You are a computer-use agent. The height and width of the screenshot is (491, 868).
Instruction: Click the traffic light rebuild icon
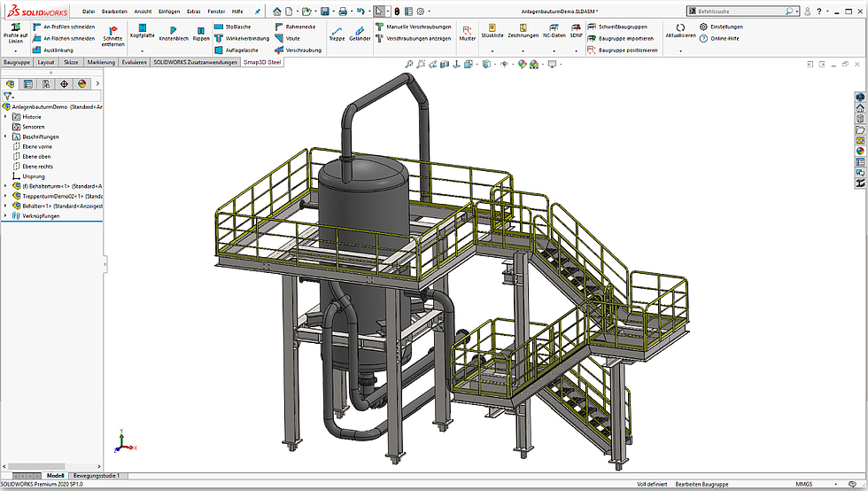(x=397, y=12)
